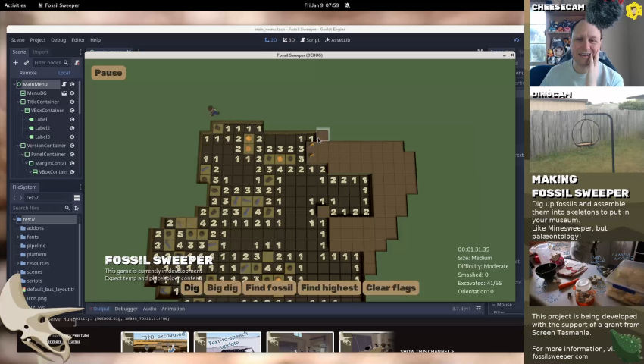This screenshot has height=364, width=644.
Task: Go forward in FileSystem path history
Action: tap(21, 198)
